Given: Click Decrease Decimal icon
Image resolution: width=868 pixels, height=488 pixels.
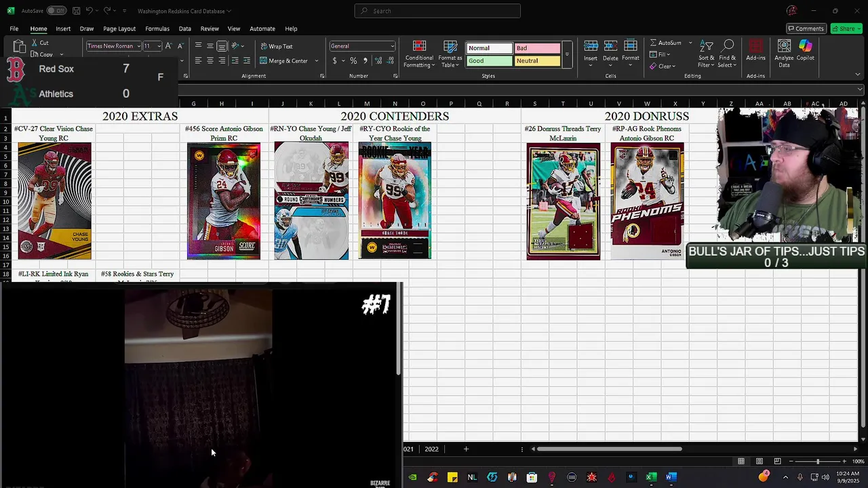Looking at the screenshot, I should click(x=391, y=60).
